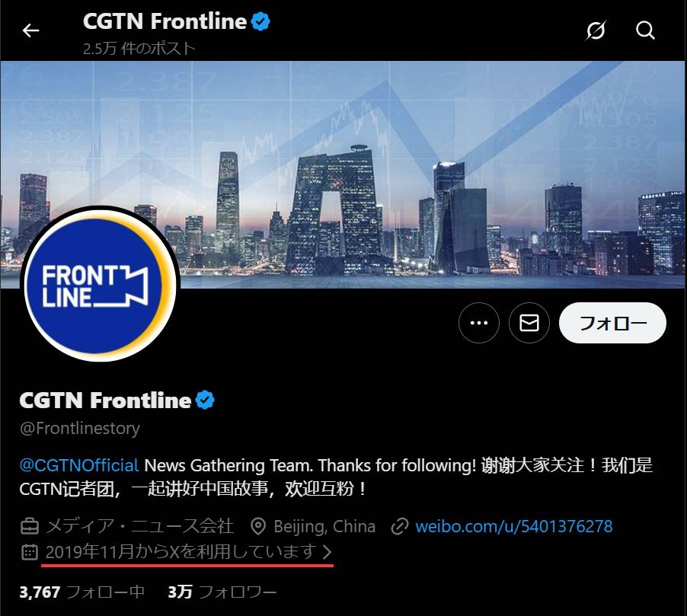
Task: Open the Grok profile summary icon
Action: 596,30
